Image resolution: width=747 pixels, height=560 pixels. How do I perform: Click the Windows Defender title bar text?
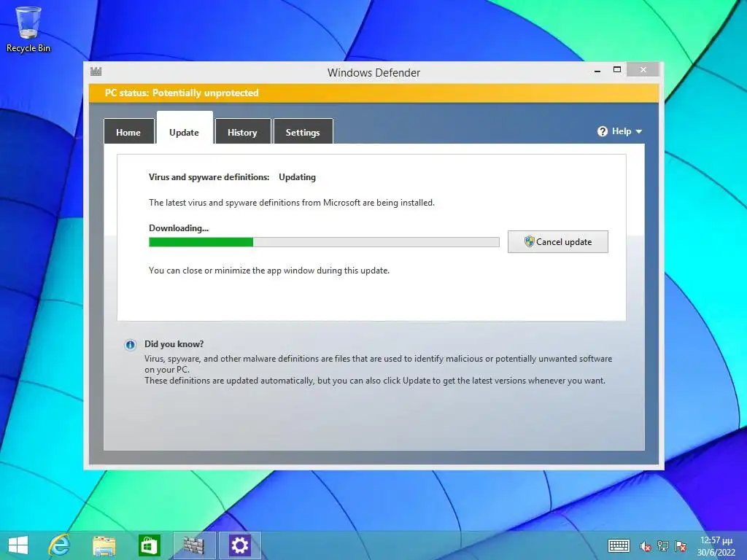pyautogui.click(x=373, y=72)
